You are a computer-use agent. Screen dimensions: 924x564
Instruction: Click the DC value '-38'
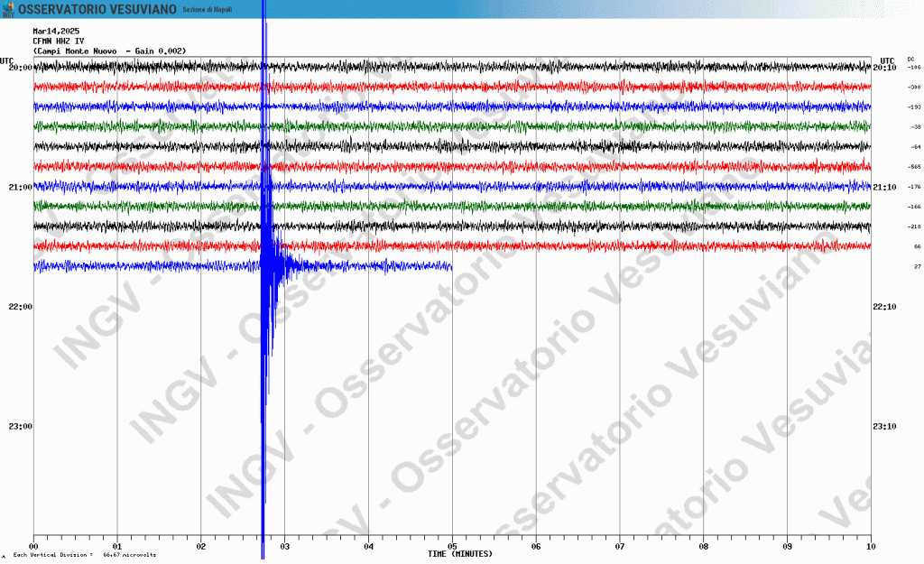tap(916, 127)
